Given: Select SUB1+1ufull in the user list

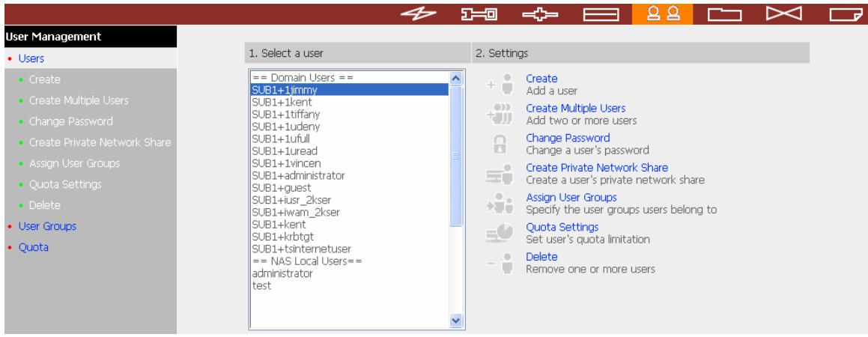Looking at the screenshot, I should click(x=349, y=139).
